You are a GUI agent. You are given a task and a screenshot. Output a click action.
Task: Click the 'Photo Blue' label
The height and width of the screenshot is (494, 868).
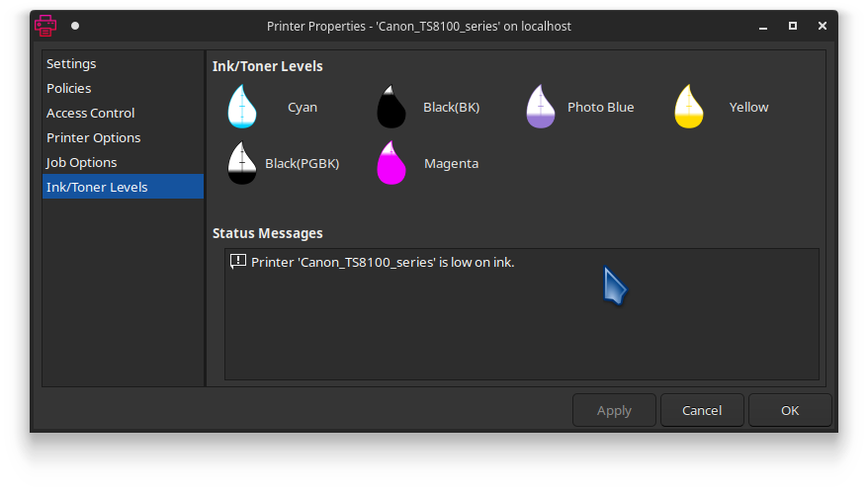601,108
